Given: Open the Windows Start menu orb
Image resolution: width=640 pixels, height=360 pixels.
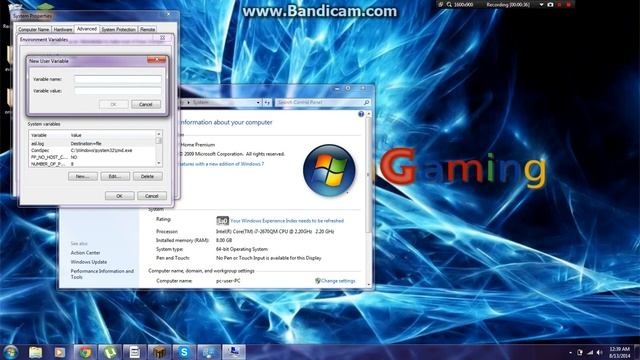Looking at the screenshot, I should pyautogui.click(x=10, y=352).
